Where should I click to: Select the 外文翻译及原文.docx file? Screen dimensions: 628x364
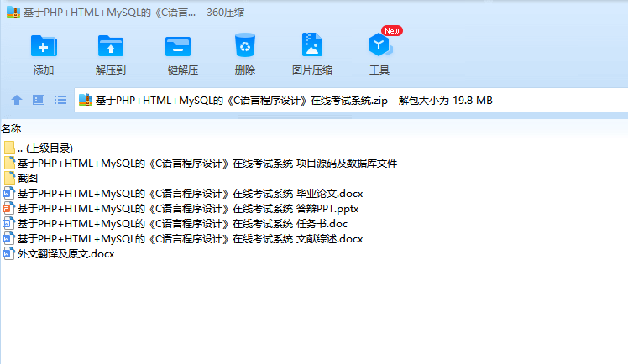pos(59,254)
